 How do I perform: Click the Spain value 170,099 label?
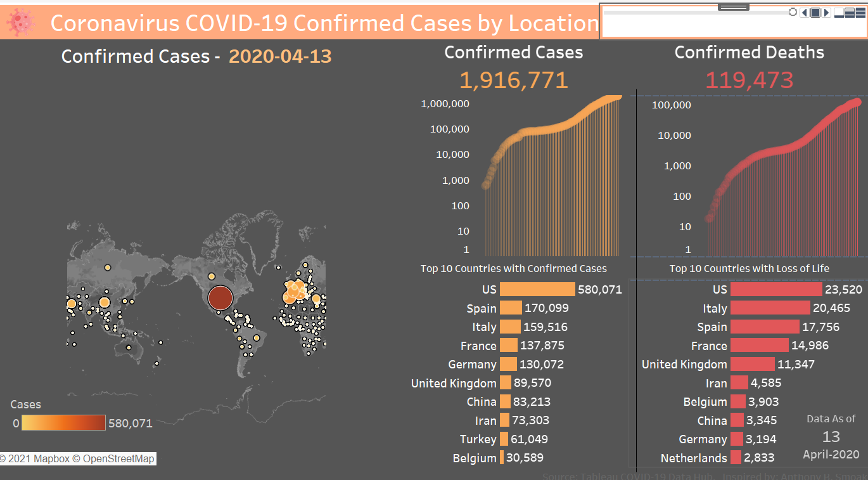[547, 308]
